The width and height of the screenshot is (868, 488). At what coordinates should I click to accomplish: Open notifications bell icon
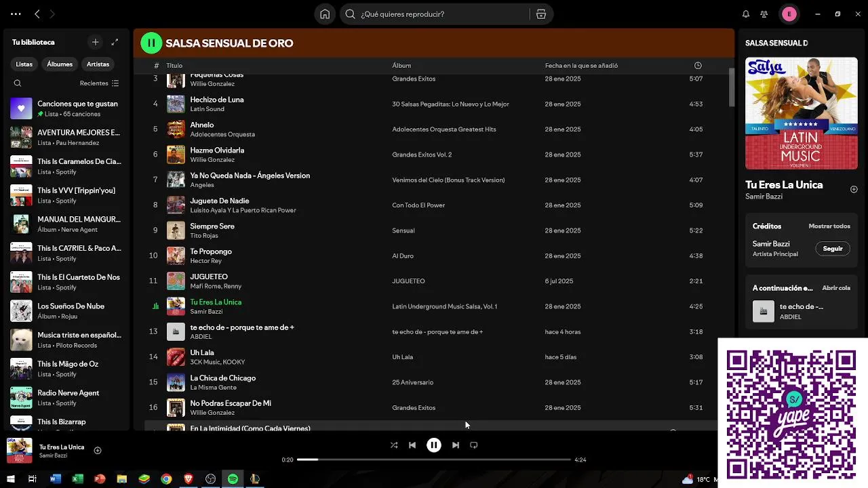[x=746, y=14]
